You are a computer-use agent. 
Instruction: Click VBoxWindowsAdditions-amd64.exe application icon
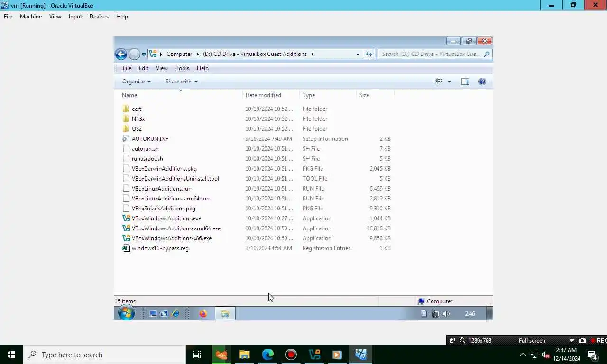(126, 228)
